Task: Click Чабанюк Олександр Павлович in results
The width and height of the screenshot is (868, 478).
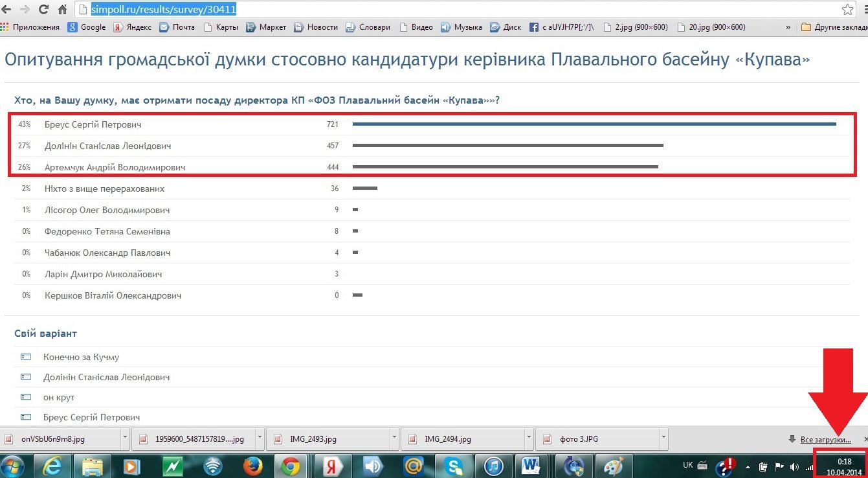Action: point(107,253)
